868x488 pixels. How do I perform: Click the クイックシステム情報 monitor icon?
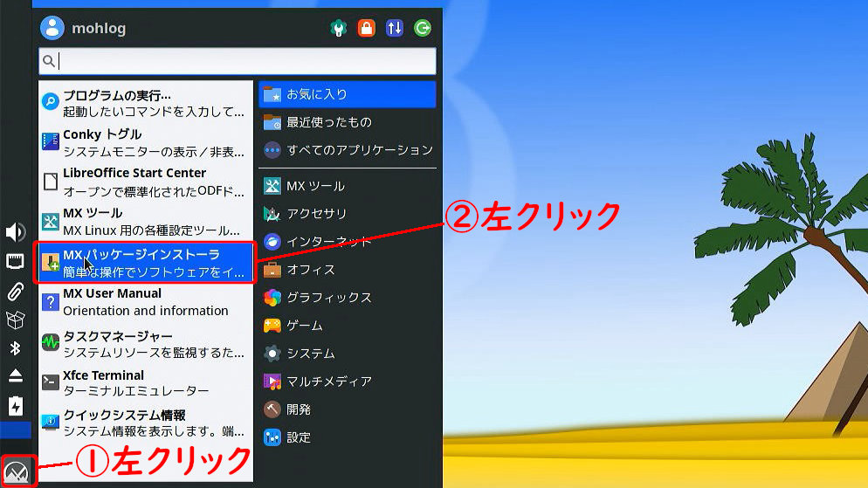[51, 422]
